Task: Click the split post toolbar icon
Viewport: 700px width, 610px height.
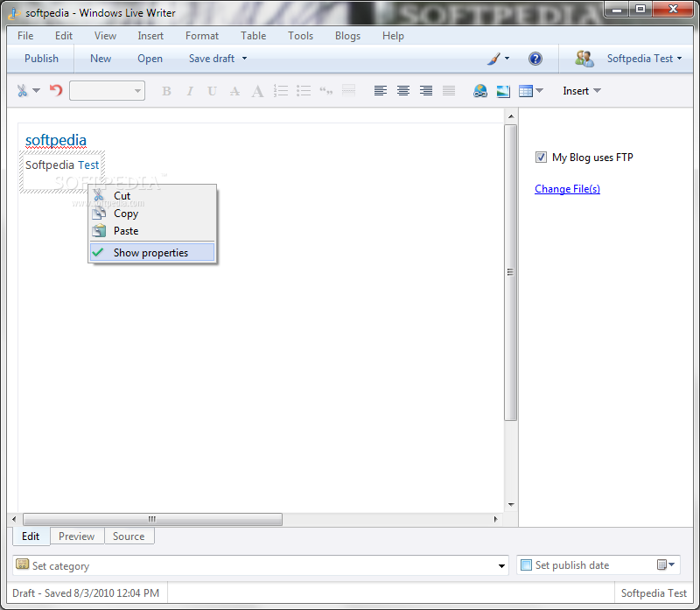Action: coord(348,91)
